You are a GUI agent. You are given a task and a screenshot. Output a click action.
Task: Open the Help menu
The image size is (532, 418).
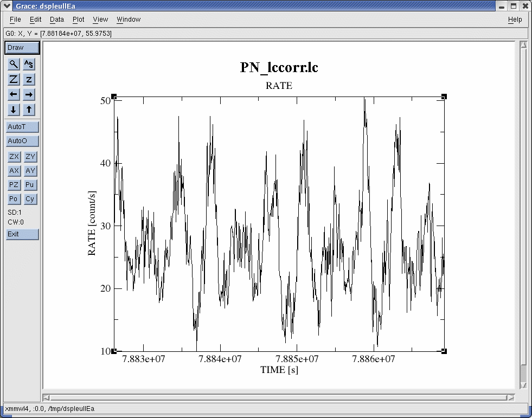point(515,20)
